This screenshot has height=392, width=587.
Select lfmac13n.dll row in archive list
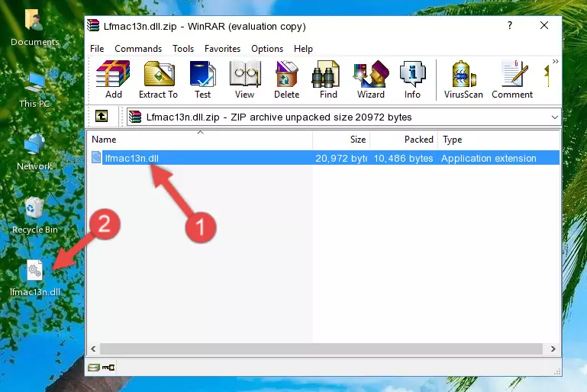click(324, 158)
